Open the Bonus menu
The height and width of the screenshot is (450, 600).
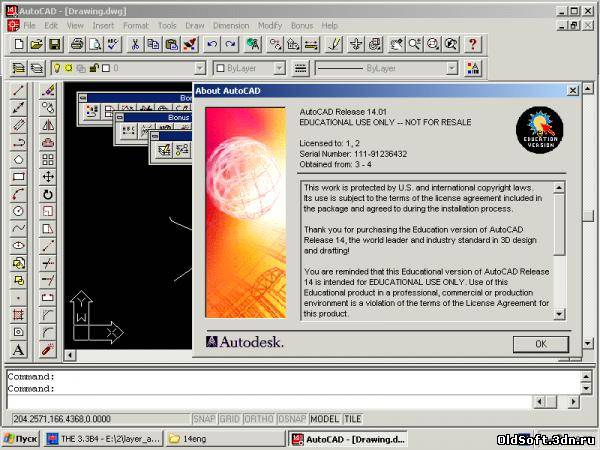click(302, 26)
